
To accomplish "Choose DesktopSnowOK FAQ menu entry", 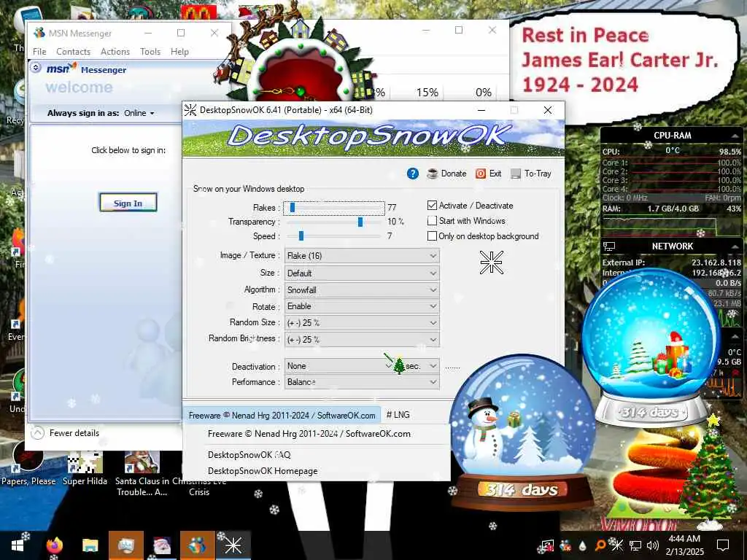I will pos(249,455).
